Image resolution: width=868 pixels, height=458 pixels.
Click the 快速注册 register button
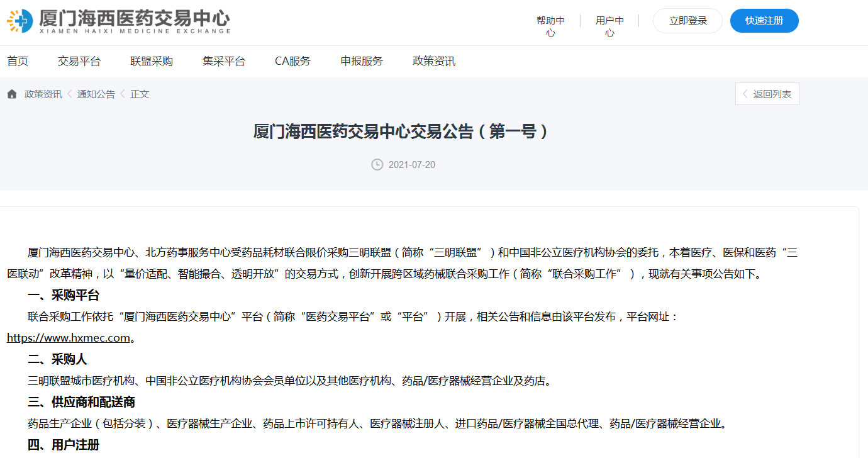point(764,21)
